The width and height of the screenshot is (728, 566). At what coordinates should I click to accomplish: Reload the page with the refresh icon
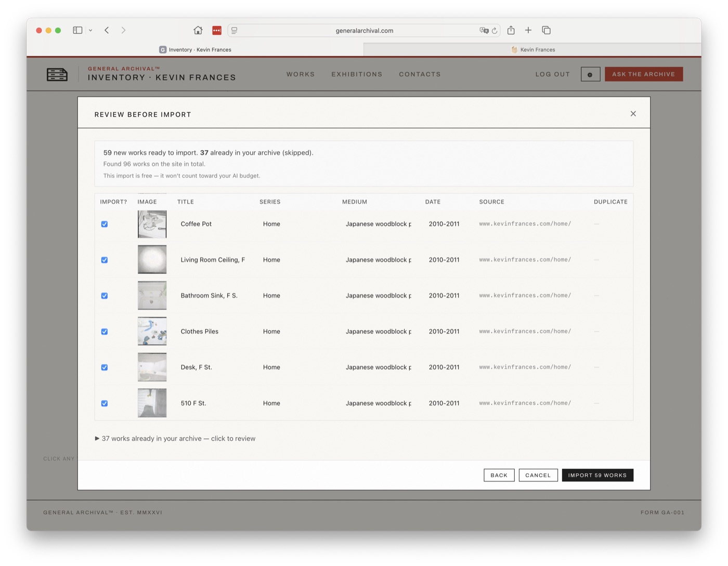(495, 31)
